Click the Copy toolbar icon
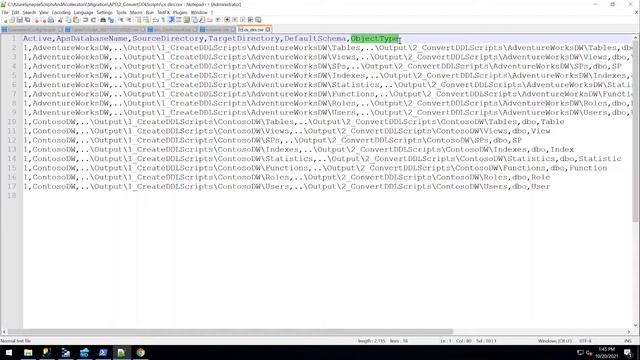The image size is (640, 360). point(68,20)
